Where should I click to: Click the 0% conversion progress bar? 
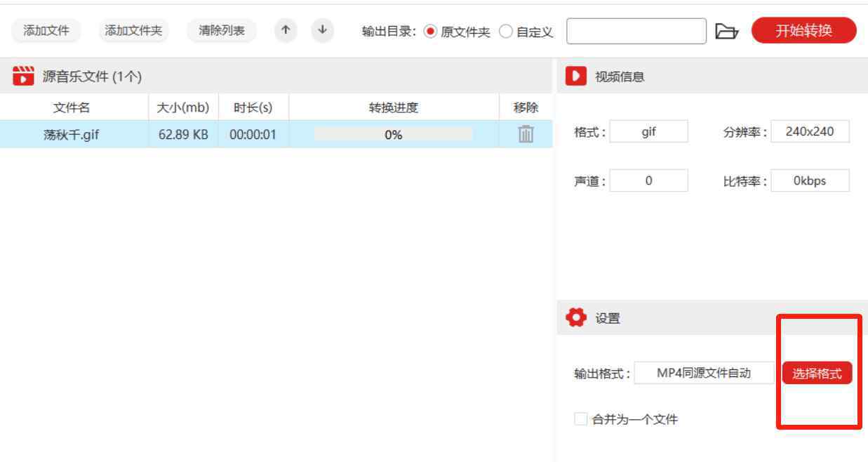[393, 134]
